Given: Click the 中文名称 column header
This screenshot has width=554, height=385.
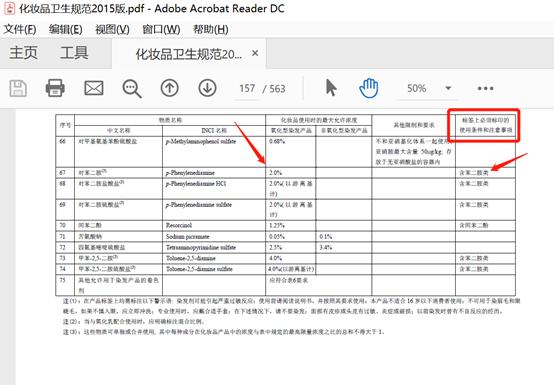Looking at the screenshot, I should tap(119, 130).
